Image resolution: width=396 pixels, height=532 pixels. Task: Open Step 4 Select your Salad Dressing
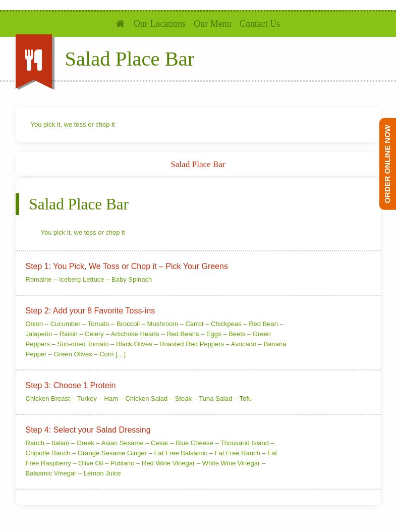[88, 430]
